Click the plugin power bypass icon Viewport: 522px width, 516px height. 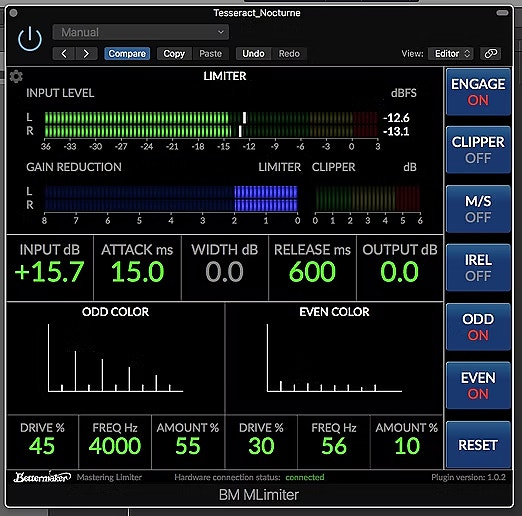coord(30,39)
